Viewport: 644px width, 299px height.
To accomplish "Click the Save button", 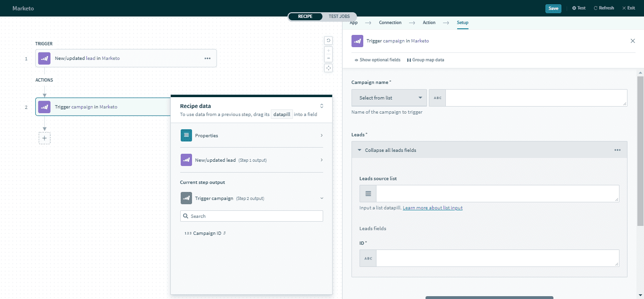I will (x=553, y=8).
